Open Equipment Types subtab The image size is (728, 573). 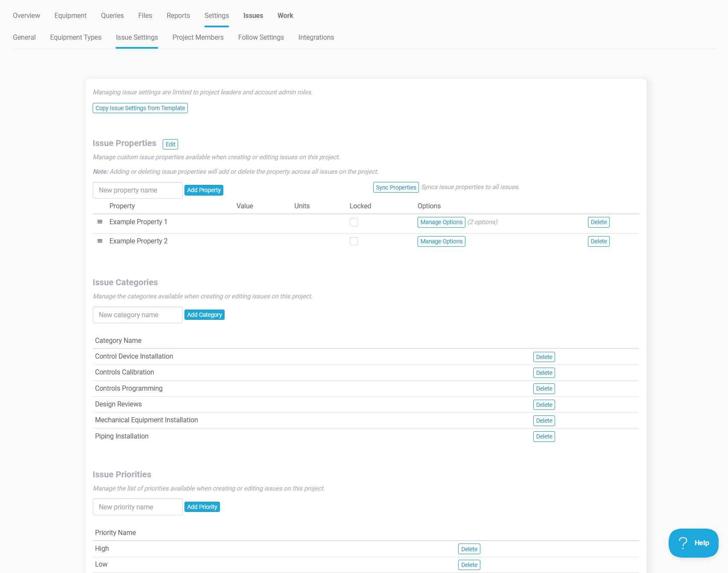76,38
